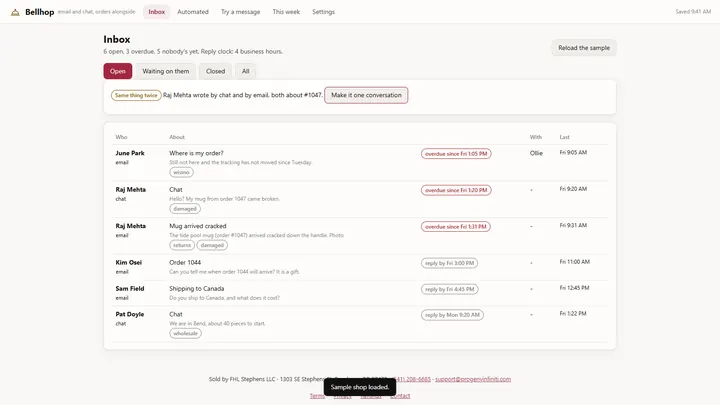Click the returns tag

[x=182, y=245]
